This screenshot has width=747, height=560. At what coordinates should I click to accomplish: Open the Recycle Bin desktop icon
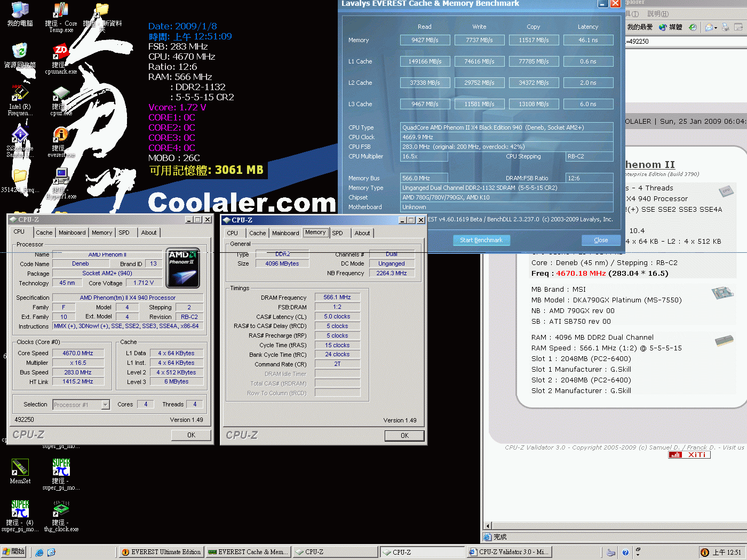pyautogui.click(x=20, y=55)
